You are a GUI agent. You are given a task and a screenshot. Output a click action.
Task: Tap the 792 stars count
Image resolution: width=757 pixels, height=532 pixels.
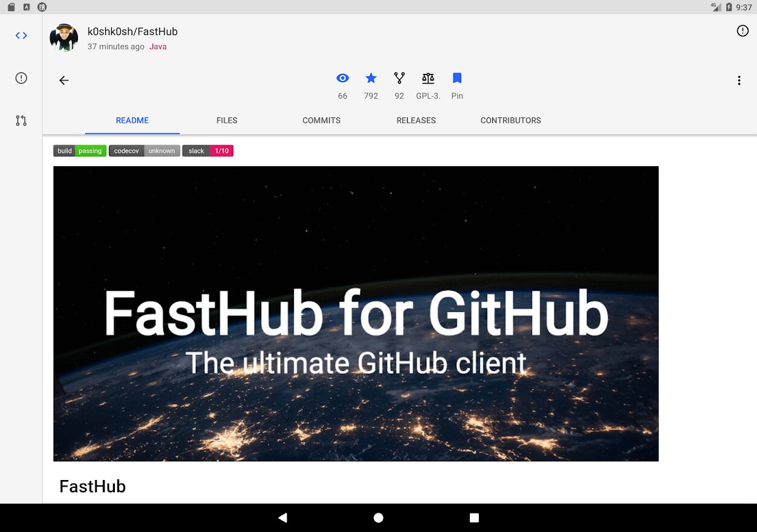pyautogui.click(x=371, y=96)
